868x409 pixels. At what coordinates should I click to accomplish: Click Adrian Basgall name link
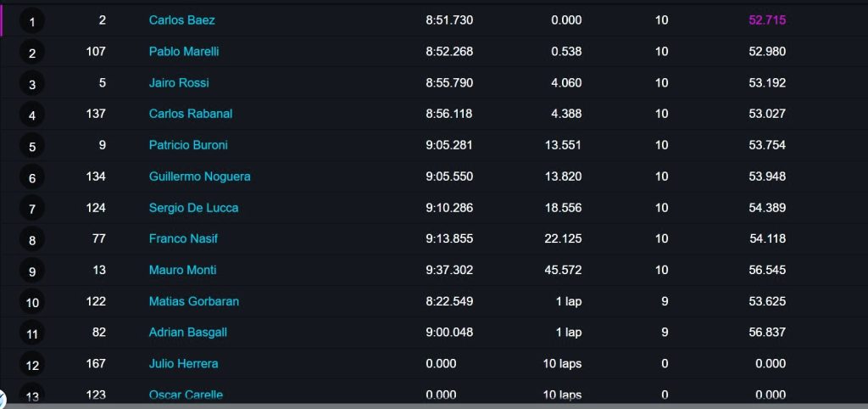187,333
